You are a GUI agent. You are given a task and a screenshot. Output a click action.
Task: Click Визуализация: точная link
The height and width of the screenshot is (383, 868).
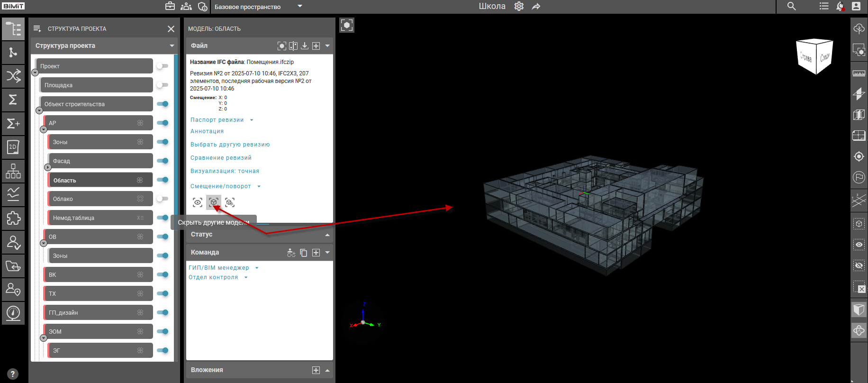(x=225, y=171)
